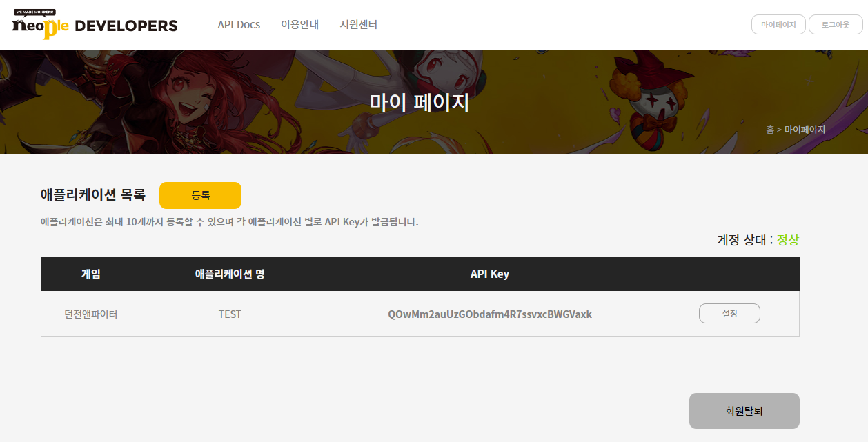868x442 pixels.
Task: Go to the 지원센터 menu
Action: tap(359, 25)
